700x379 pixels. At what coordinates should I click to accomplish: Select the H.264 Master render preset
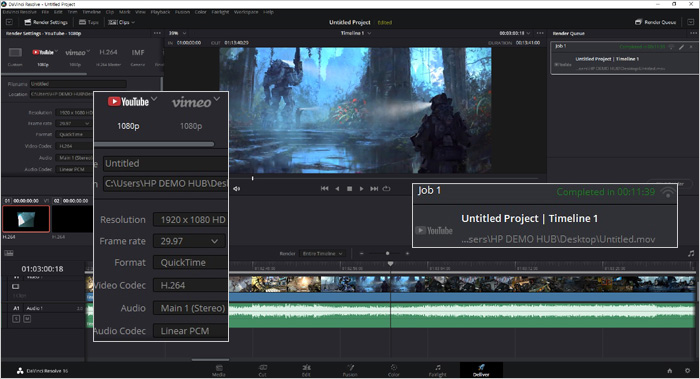[x=108, y=57]
